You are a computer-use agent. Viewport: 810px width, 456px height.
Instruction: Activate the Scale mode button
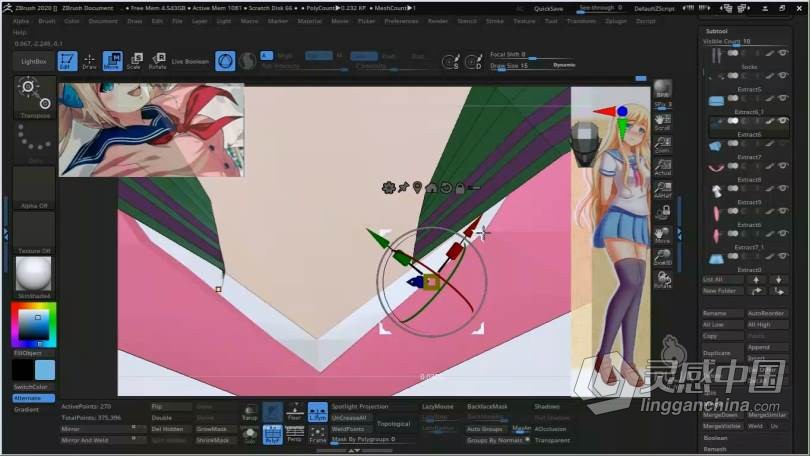(134, 61)
